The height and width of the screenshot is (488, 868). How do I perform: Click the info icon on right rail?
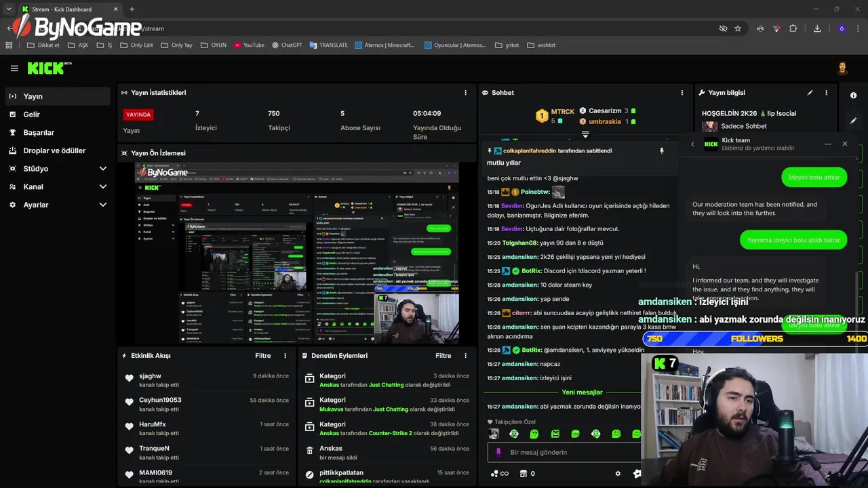point(854,96)
